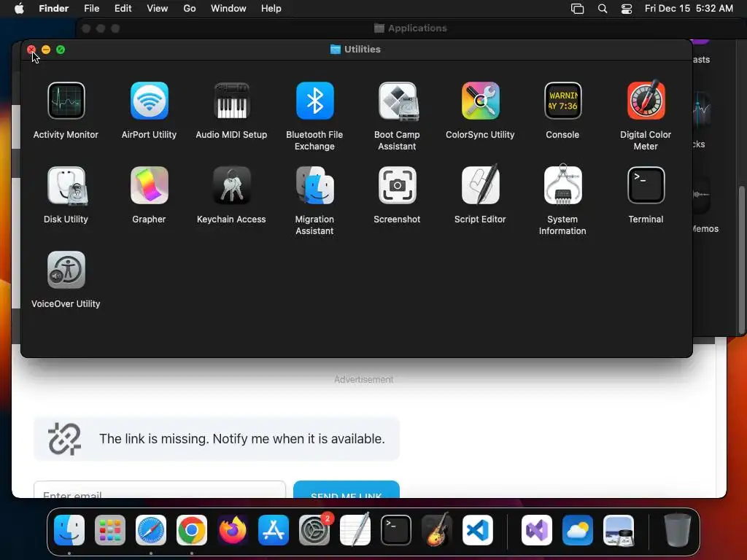
Task: Select VoiceOver Utility icon
Action: pyautogui.click(x=66, y=270)
